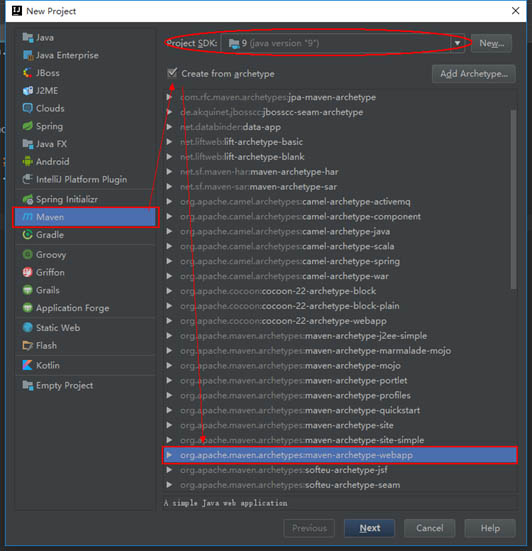532x551 pixels.
Task: Expand the maven-archetype-webapp tree arrow
Action: 169,455
